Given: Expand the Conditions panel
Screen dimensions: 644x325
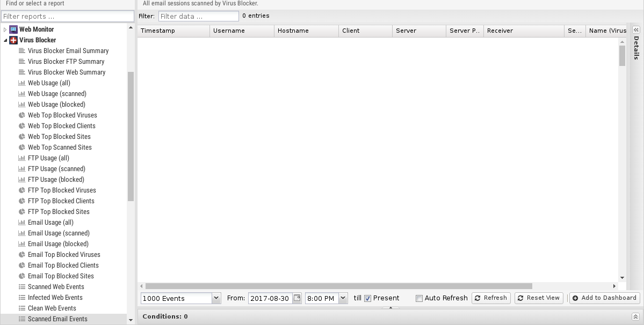Looking at the screenshot, I should [635, 316].
